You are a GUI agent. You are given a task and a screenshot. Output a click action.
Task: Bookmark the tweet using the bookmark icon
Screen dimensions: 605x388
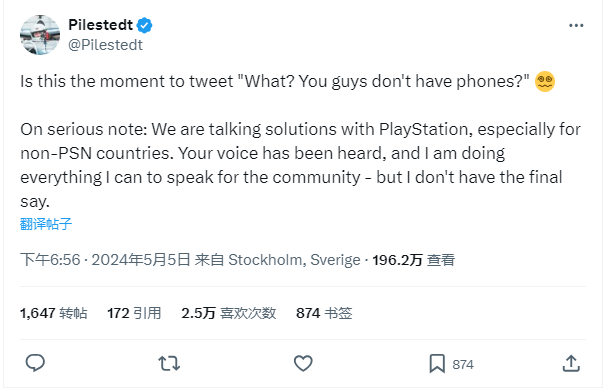(x=437, y=363)
